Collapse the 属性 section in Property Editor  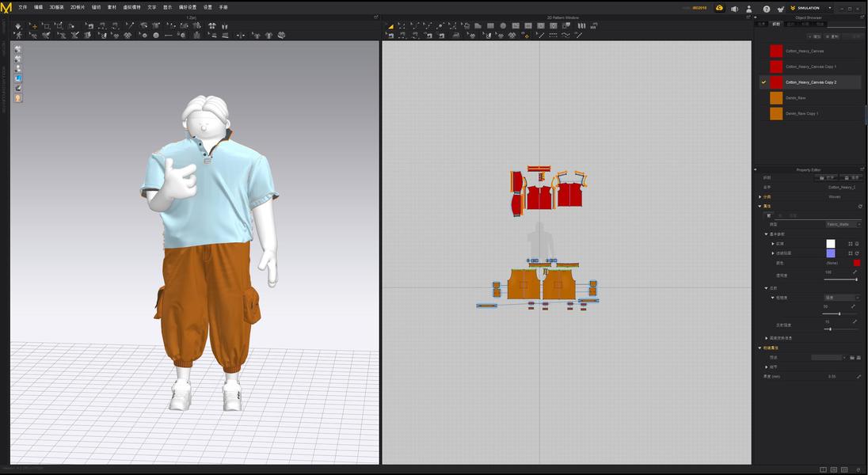click(x=760, y=207)
